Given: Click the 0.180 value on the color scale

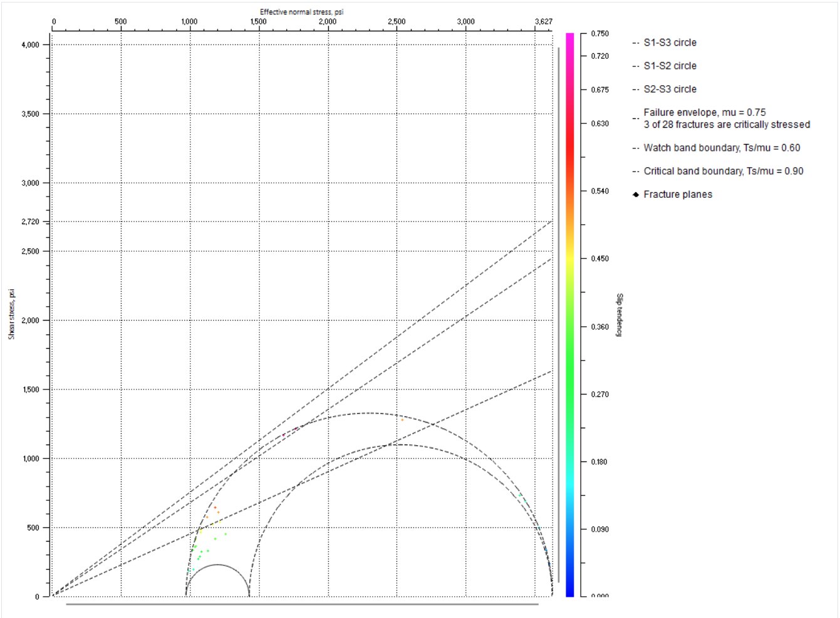Looking at the screenshot, I should (599, 462).
